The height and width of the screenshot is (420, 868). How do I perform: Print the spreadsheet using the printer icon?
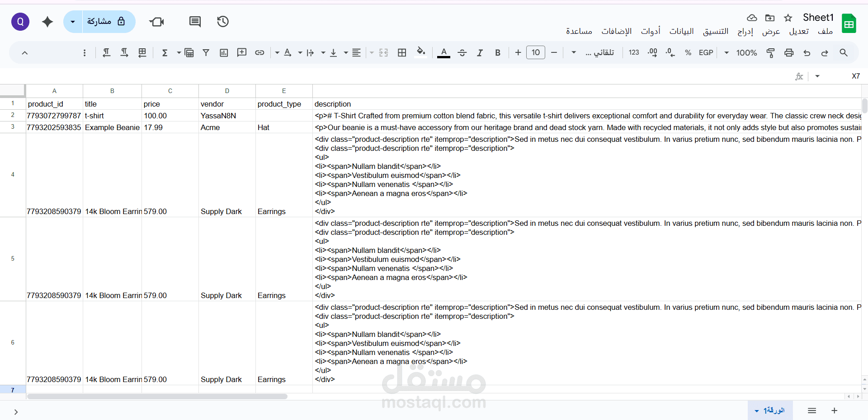click(789, 53)
